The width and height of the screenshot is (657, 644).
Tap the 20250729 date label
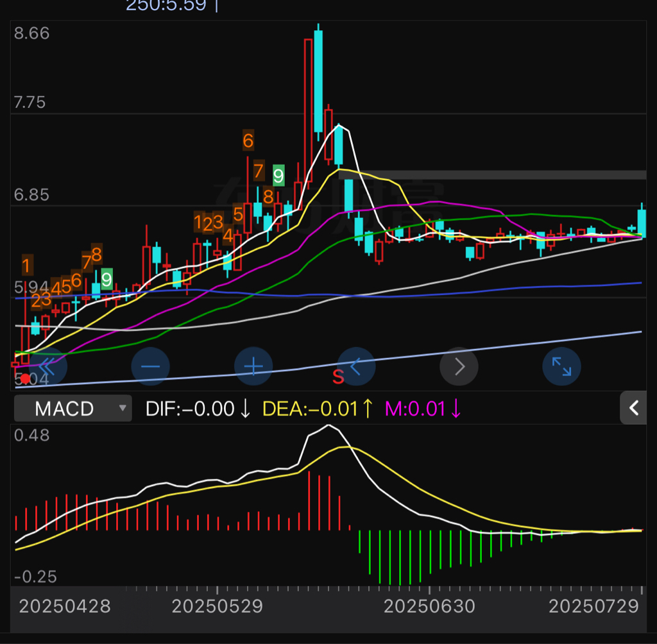point(593,606)
